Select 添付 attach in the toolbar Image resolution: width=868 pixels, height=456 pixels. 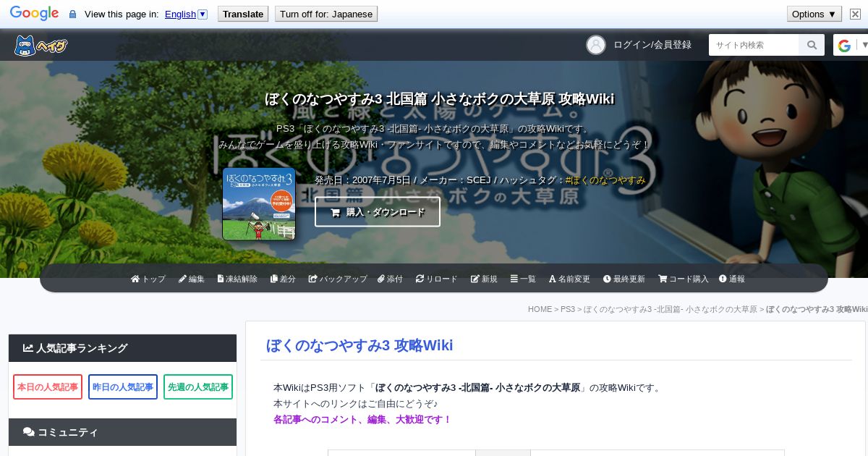click(391, 279)
